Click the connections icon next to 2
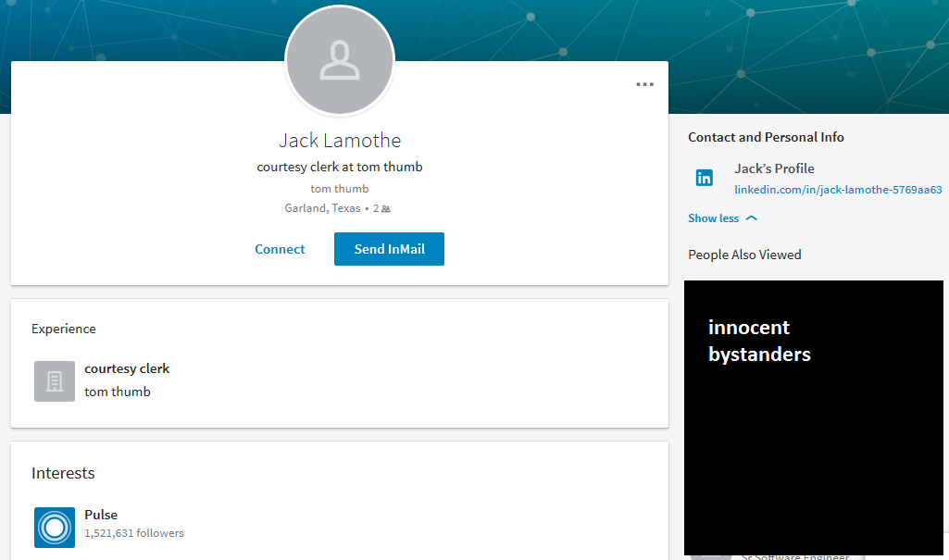The width and height of the screenshot is (949, 560). (x=386, y=208)
